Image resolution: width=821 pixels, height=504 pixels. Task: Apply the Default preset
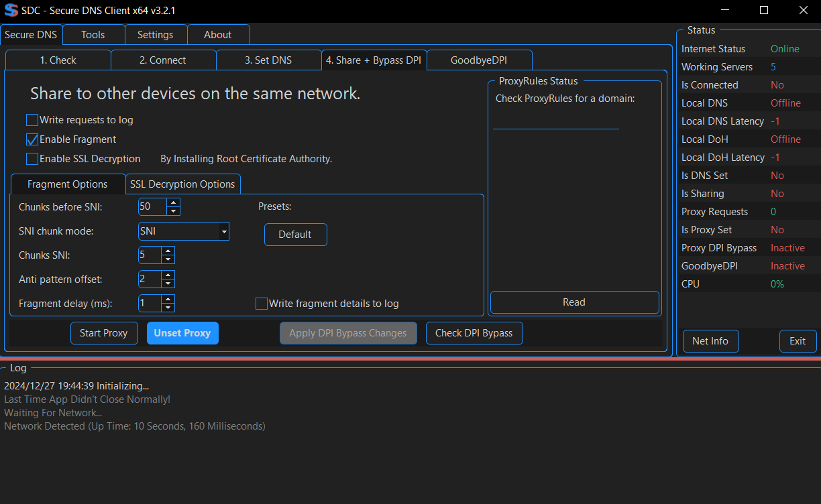coord(295,235)
